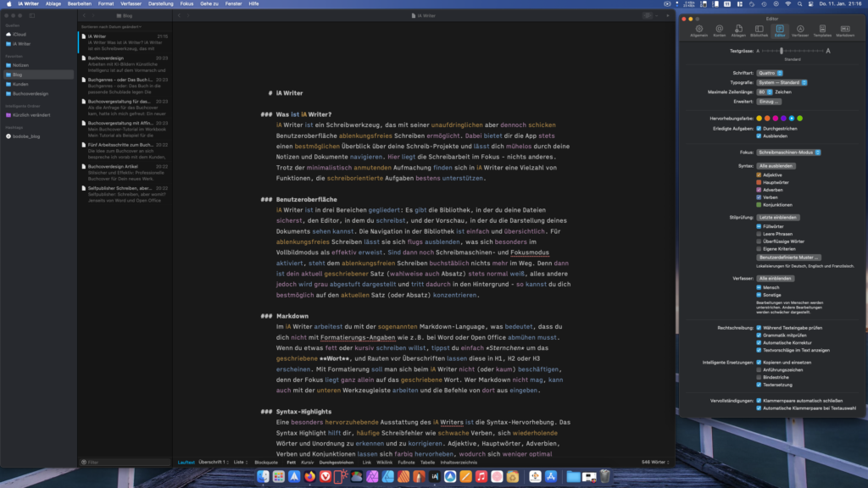Toggle Verben syntax highlighting
The width and height of the screenshot is (868, 488).
point(759,197)
